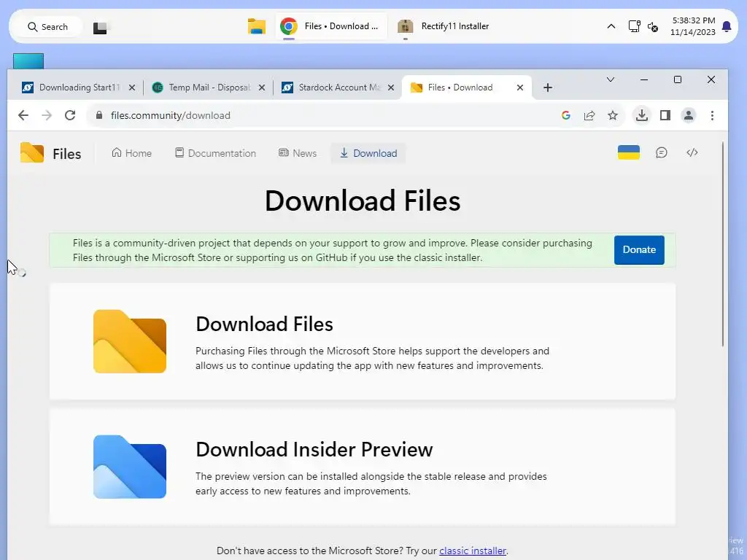Click the display/network tray icon
Image resolution: width=747 pixels, height=560 pixels.
pyautogui.click(x=634, y=26)
